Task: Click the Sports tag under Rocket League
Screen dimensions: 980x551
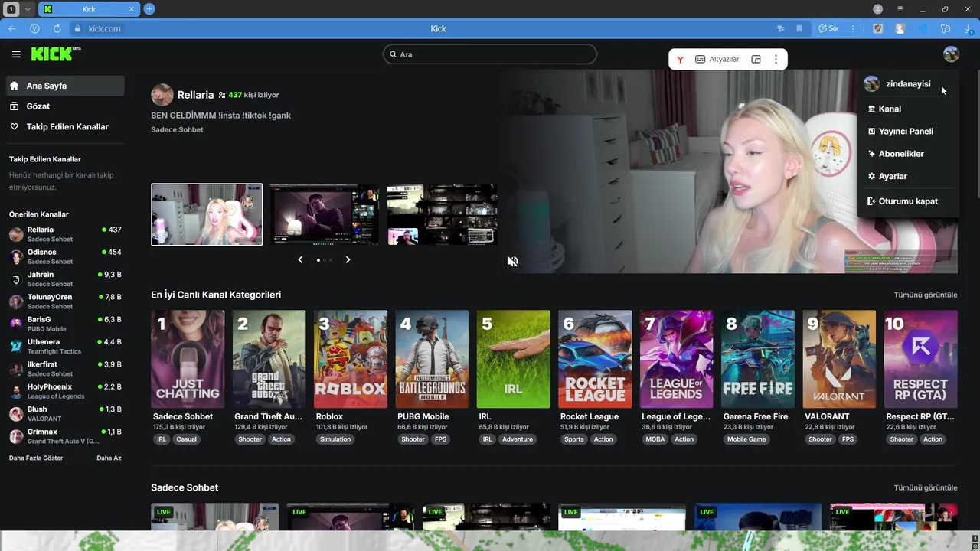Action: pos(574,439)
